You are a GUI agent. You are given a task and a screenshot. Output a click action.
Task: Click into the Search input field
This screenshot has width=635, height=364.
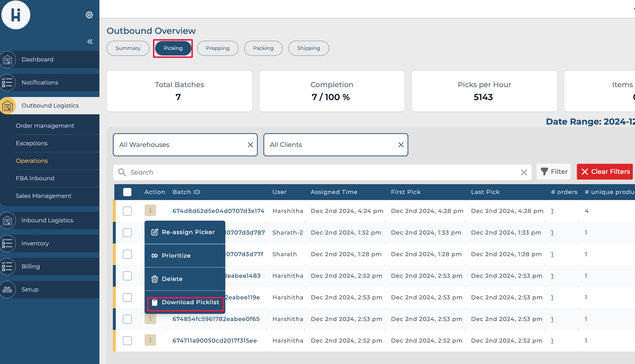[320, 172]
